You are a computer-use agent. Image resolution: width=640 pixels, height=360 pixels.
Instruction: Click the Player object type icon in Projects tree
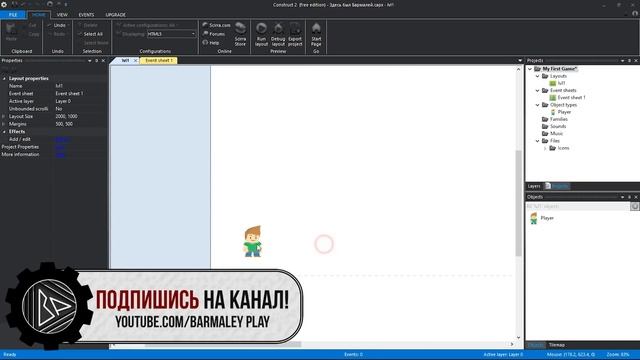click(553, 112)
